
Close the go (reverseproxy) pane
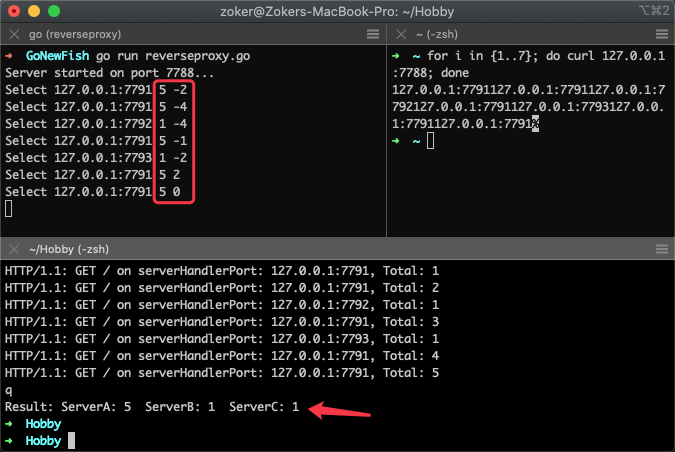[13, 34]
